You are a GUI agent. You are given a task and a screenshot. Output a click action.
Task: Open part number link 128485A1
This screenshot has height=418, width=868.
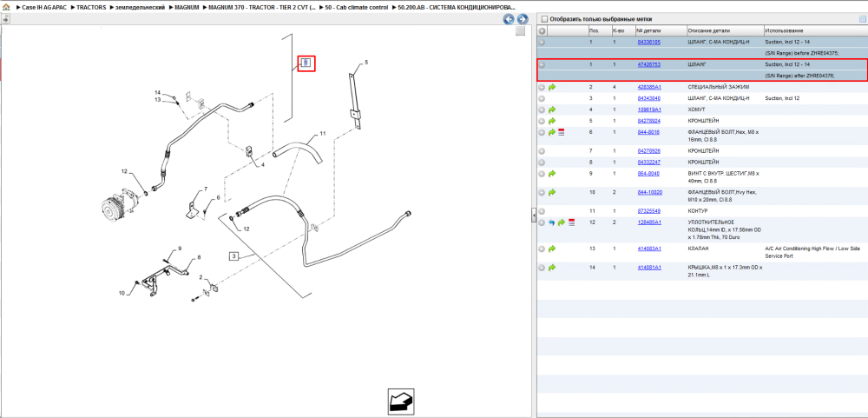coord(649,222)
